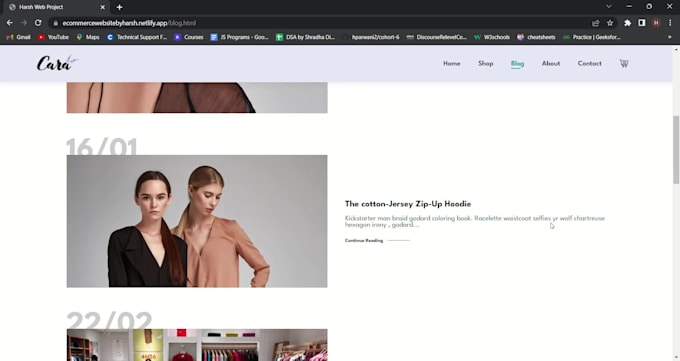Open cheatsheets bookmark
Image resolution: width=680 pixels, height=361 pixels.
point(536,37)
